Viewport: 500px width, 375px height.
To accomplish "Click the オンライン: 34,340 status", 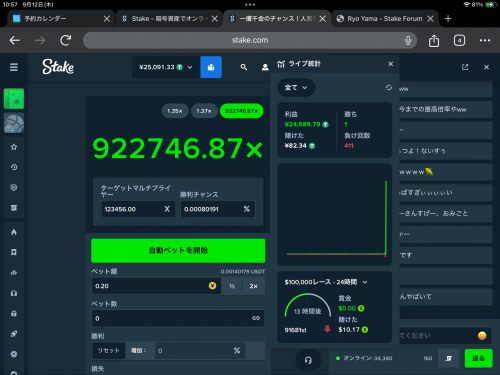I will click(364, 358).
